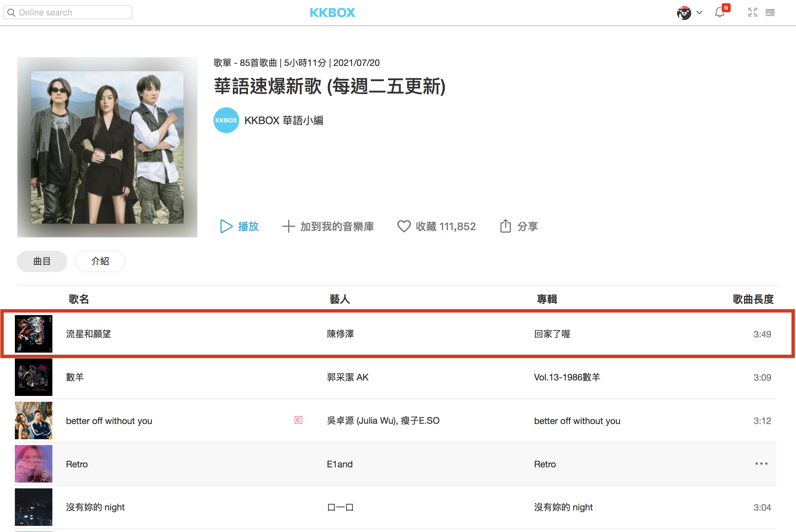The height and width of the screenshot is (532, 796).
Task: Click the KKBOX 華語小編 round avatar
Action: coord(226,120)
